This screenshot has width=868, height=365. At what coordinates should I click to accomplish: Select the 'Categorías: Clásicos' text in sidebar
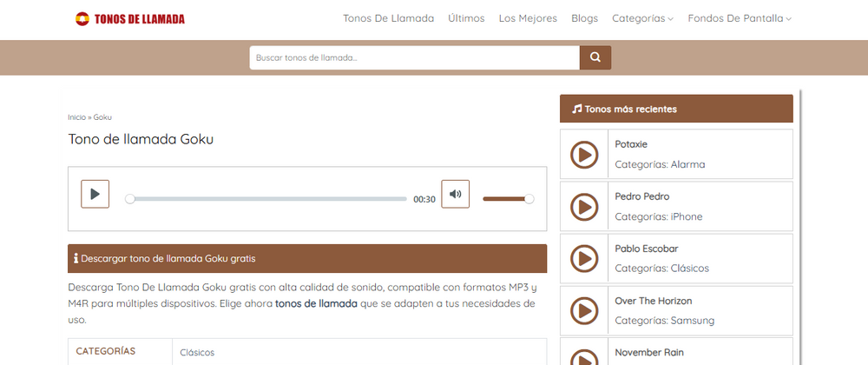coord(662,268)
